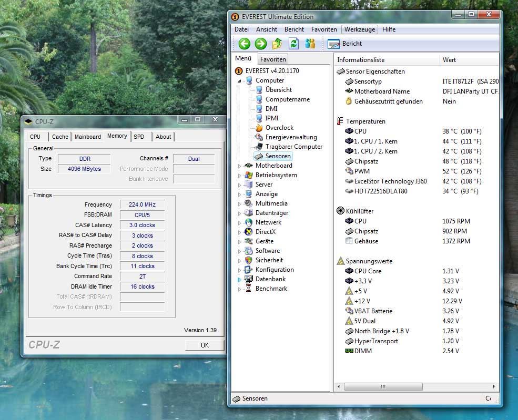
Task: Click the horizontal scrollbar thumb in EVEREST
Action: click(383, 386)
